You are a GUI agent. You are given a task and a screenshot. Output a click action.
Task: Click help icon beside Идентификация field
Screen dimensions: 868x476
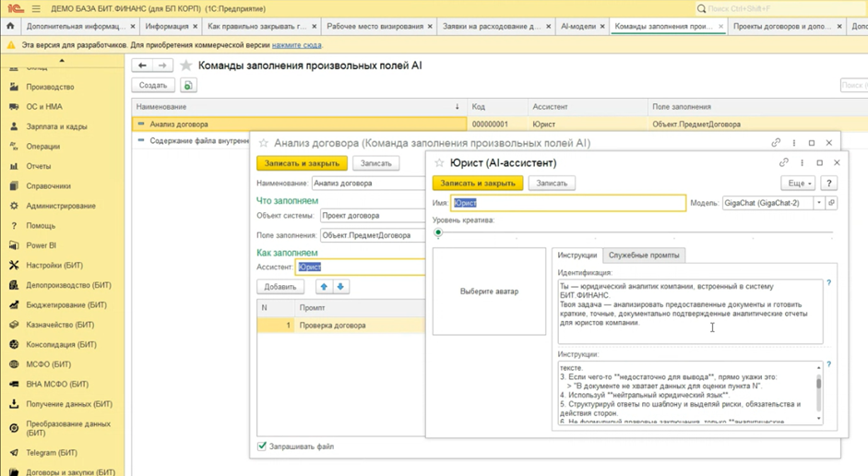(828, 283)
